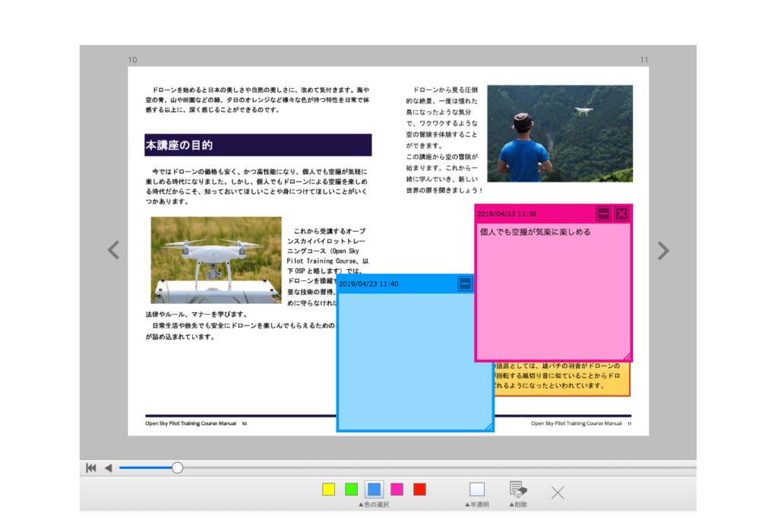Screen dimensions: 778x532
Task: Click the resize grip of pink note
Action: point(627,356)
